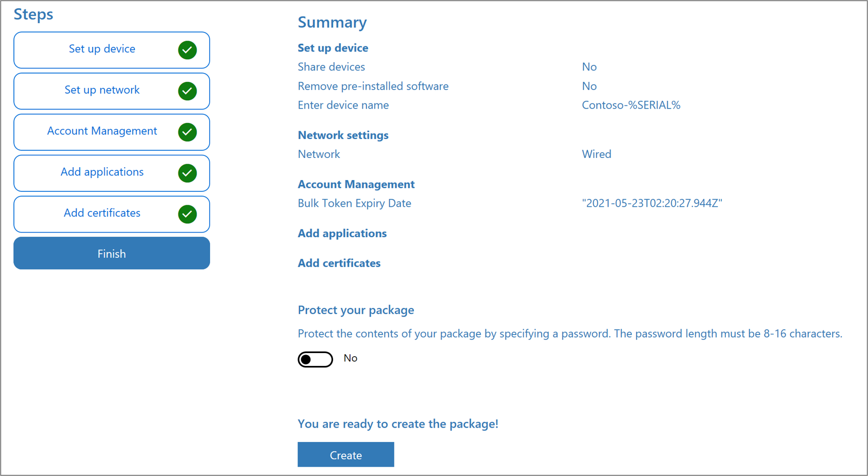
Task: Open the Add certificates step
Action: pyautogui.click(x=102, y=213)
